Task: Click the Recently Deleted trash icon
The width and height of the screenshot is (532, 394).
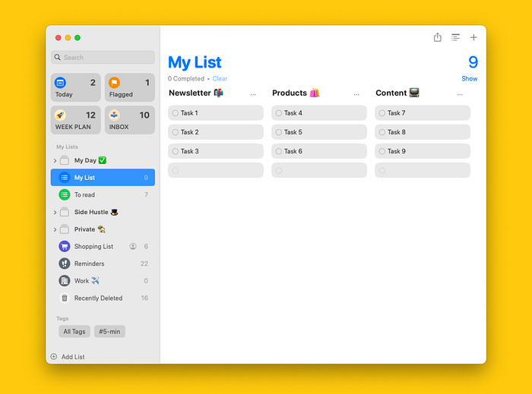Action: pyautogui.click(x=64, y=298)
